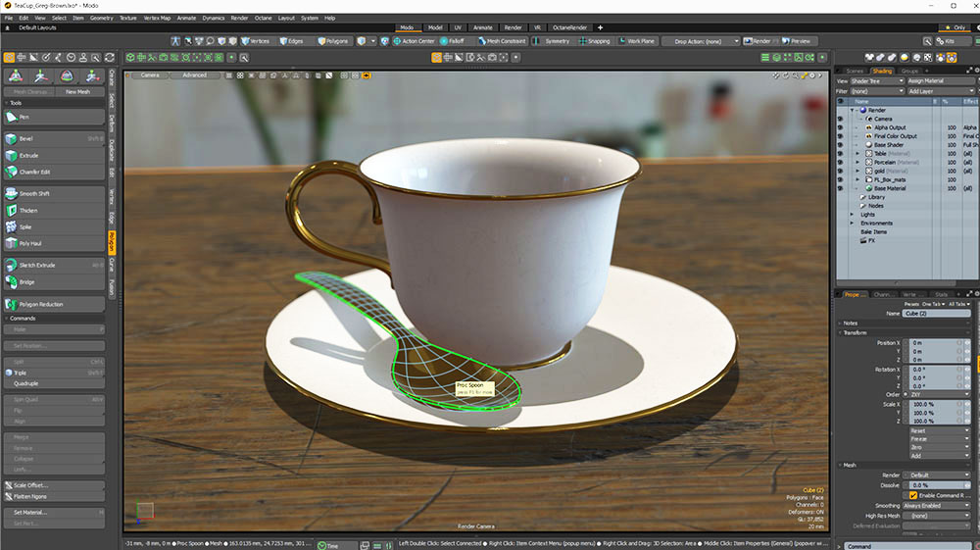Click the Quadruple command button

coord(54,383)
